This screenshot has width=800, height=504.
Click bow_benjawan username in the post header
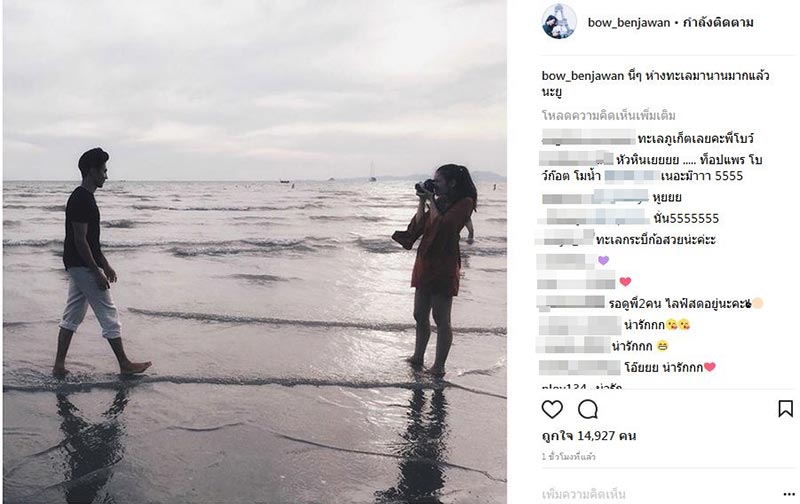coord(628,22)
